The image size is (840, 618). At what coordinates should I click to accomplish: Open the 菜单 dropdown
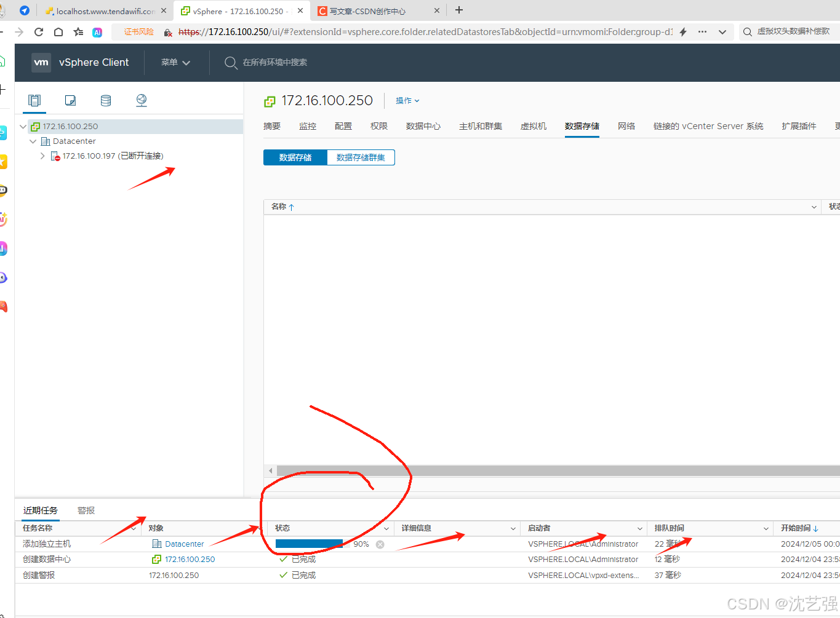click(175, 62)
